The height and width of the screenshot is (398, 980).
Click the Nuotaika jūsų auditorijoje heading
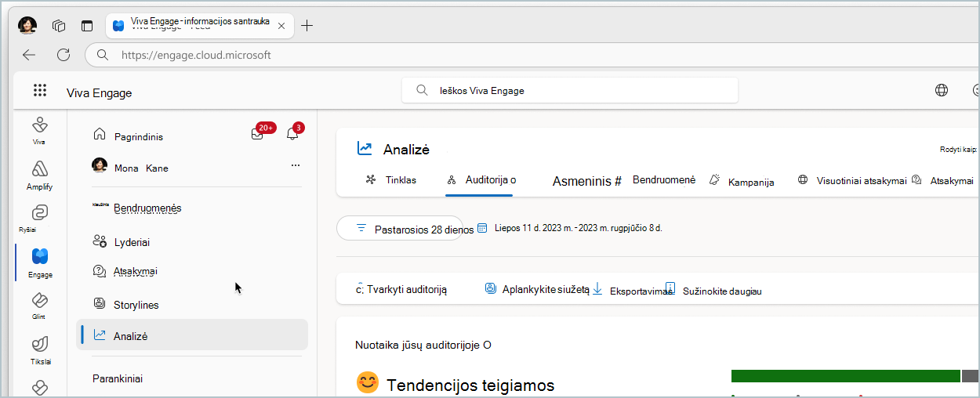[423, 345]
